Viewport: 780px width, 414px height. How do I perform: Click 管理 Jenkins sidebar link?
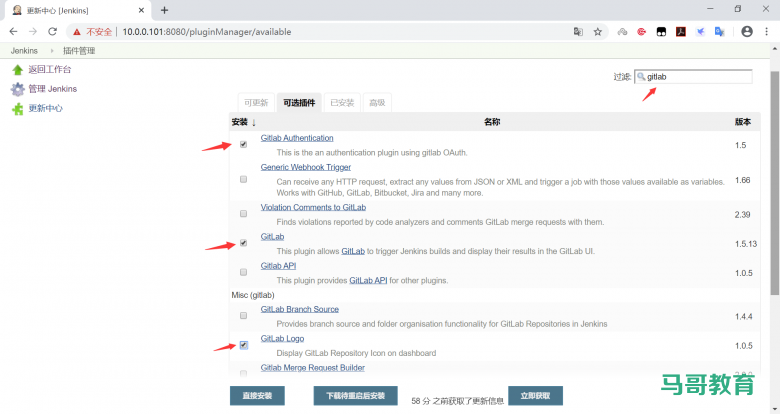pos(53,89)
